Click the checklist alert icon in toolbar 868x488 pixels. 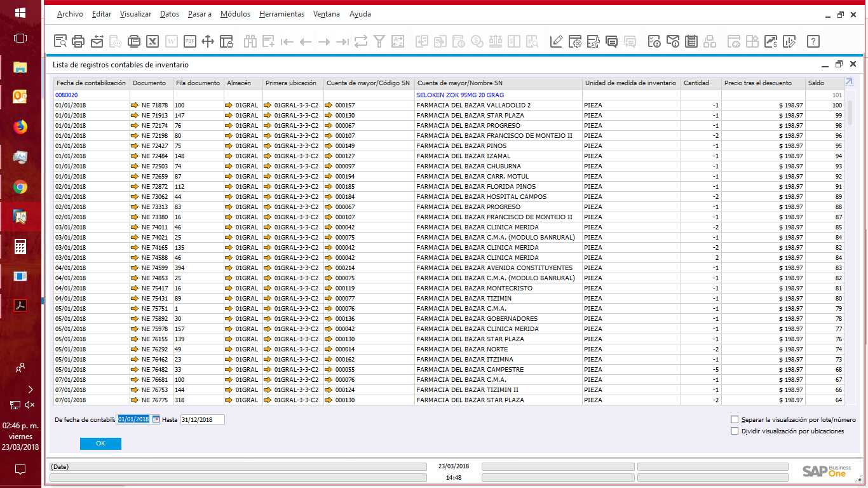click(654, 42)
